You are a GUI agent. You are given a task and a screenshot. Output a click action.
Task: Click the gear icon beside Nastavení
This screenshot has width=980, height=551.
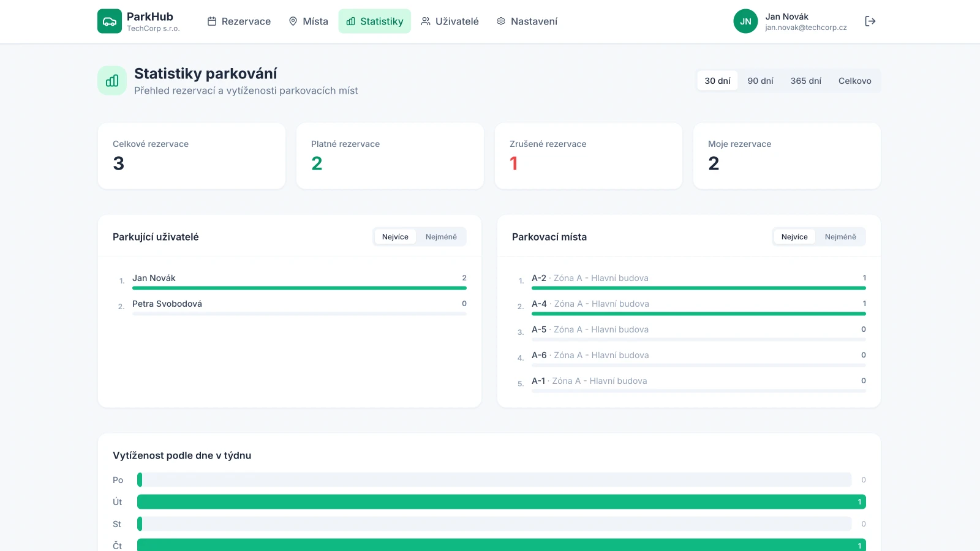click(x=501, y=21)
